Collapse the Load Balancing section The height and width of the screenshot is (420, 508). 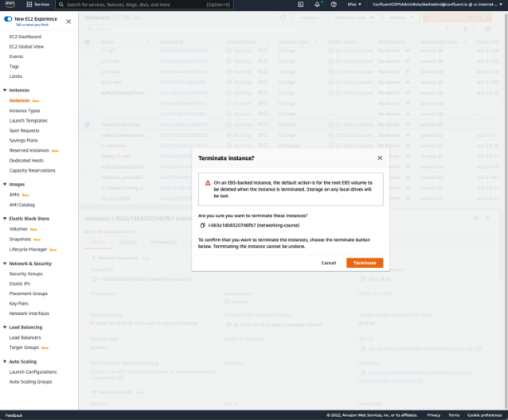point(5,328)
